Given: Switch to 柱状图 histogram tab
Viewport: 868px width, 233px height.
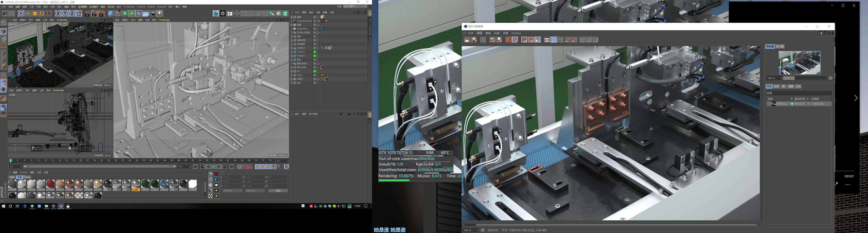Looking at the screenshot, I should [x=780, y=46].
